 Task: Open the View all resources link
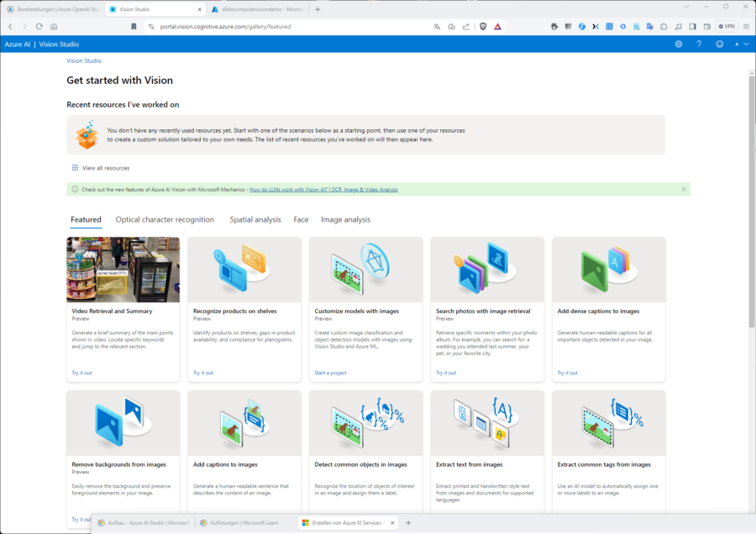[105, 168]
